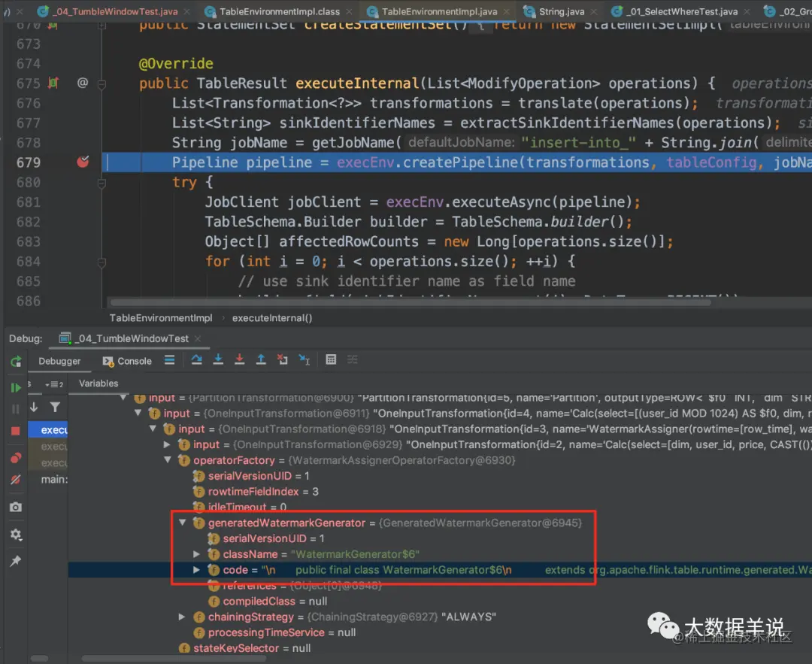Screen dimensions: 812x664
Task: Click the trace current stream chain icon
Action: coord(352,359)
